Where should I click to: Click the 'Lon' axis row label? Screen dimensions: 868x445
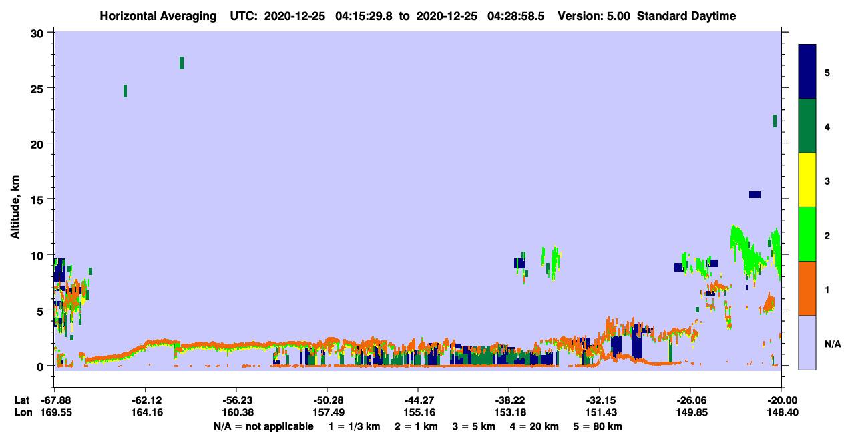(22, 412)
